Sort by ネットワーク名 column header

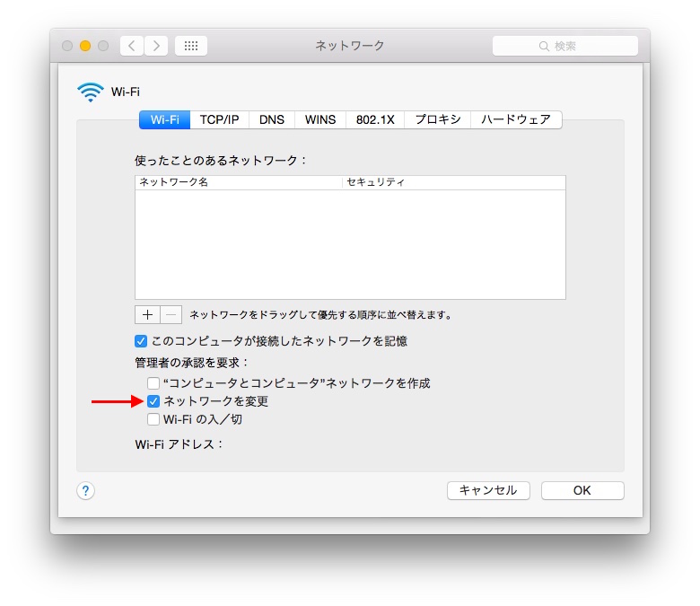pyautogui.click(x=239, y=182)
